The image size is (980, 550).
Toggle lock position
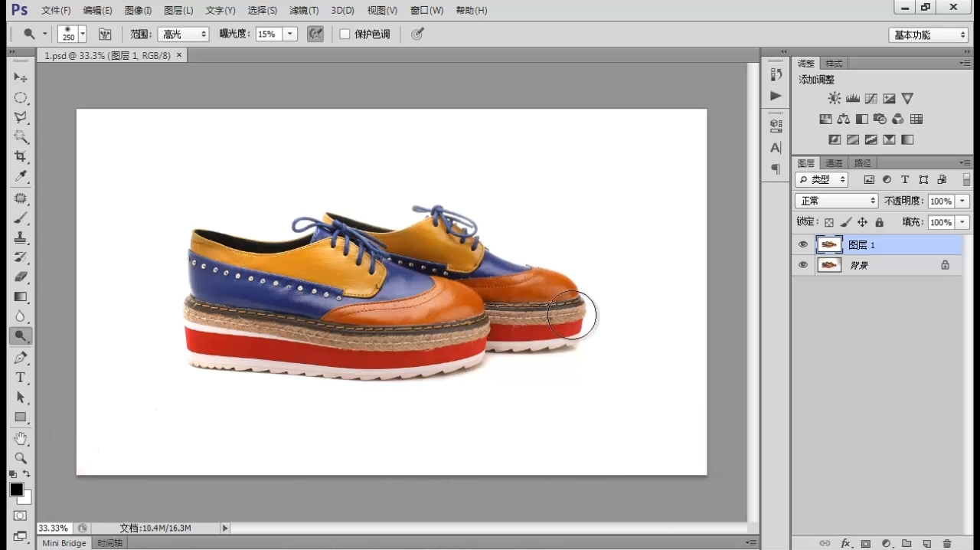pos(862,222)
